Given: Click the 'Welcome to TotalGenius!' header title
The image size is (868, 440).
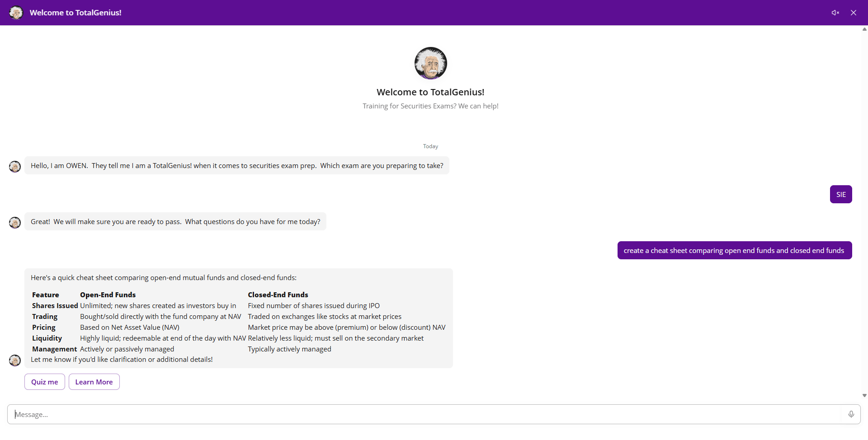Looking at the screenshot, I should 75,13.
